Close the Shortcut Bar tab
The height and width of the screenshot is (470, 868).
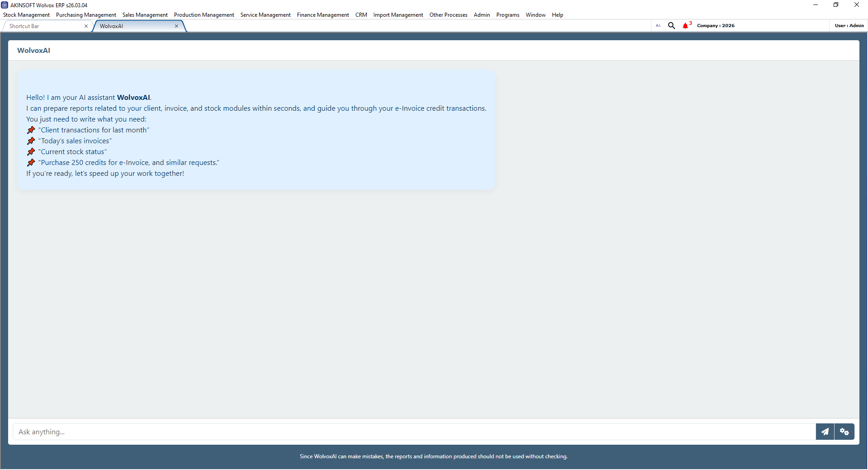86,26
